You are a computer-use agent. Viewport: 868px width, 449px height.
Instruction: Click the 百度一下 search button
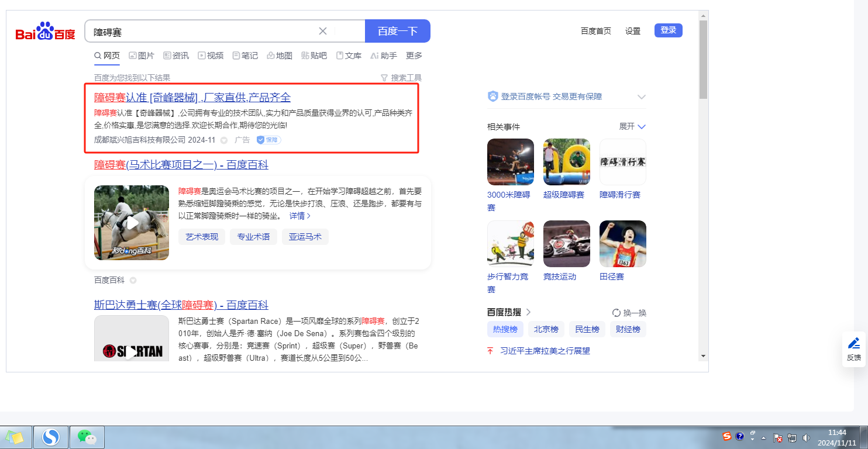tap(397, 32)
